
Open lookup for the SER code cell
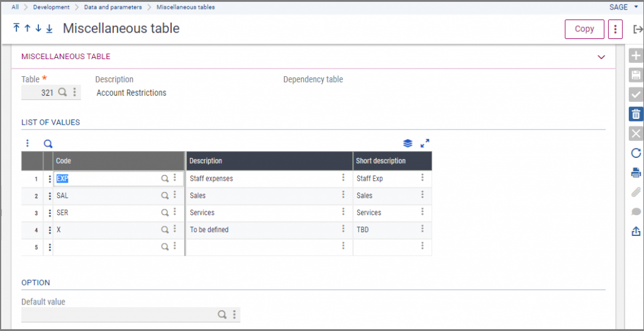[165, 213]
